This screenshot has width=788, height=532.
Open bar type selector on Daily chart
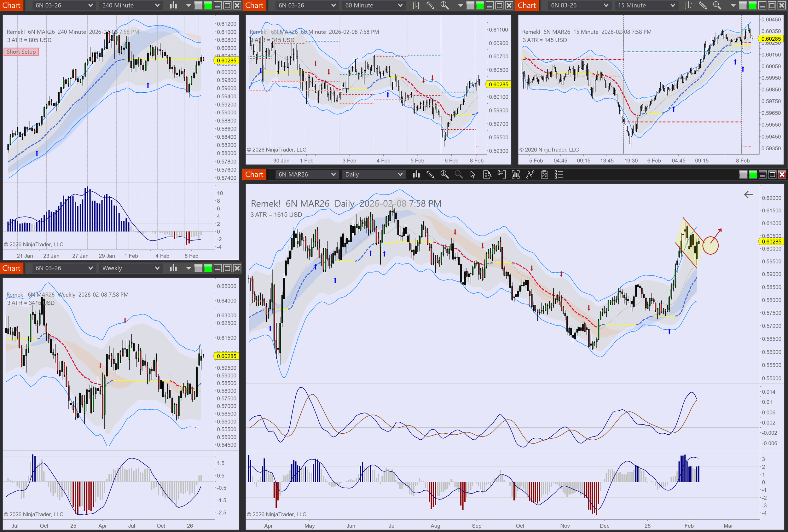(x=416, y=174)
